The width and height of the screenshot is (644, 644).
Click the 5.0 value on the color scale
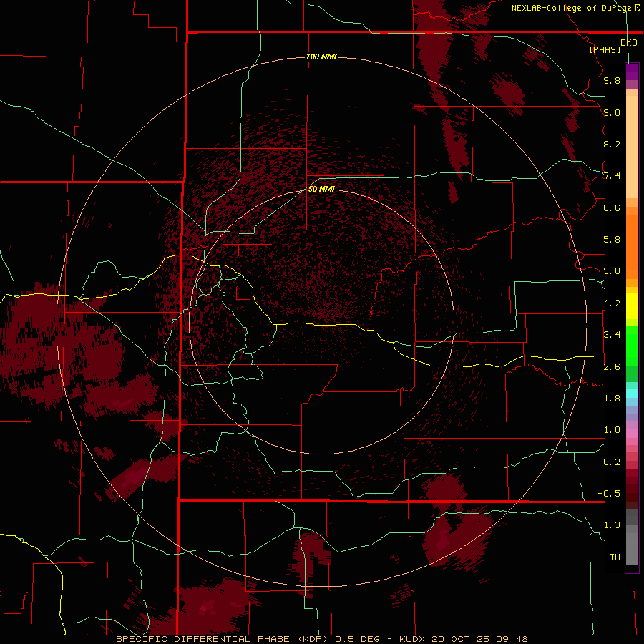(x=612, y=271)
